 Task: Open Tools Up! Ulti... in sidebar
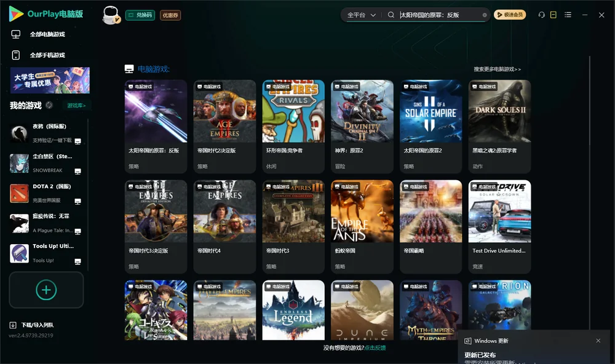pyautogui.click(x=46, y=253)
